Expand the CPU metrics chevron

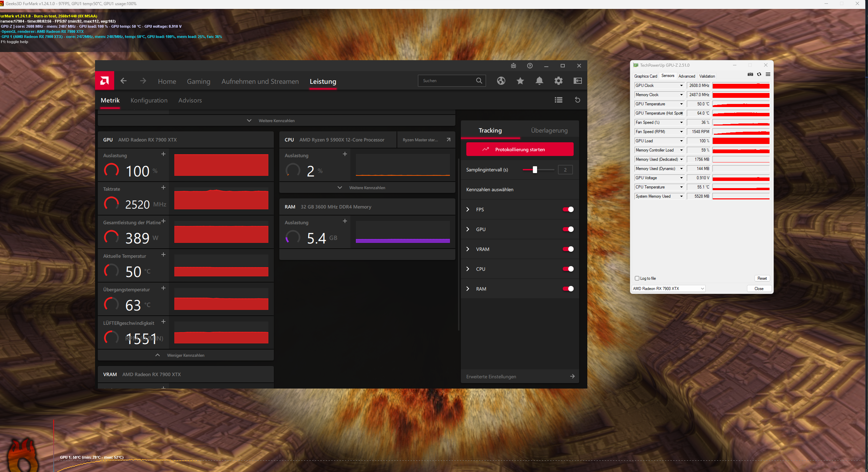468,269
